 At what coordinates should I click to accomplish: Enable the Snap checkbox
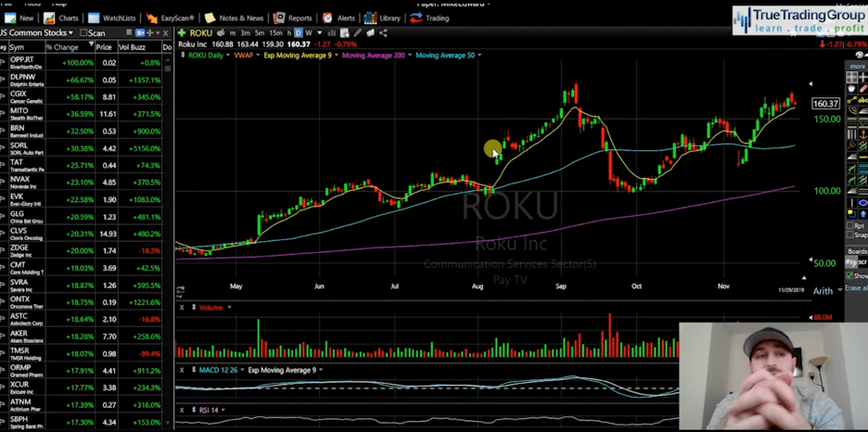[849, 235]
